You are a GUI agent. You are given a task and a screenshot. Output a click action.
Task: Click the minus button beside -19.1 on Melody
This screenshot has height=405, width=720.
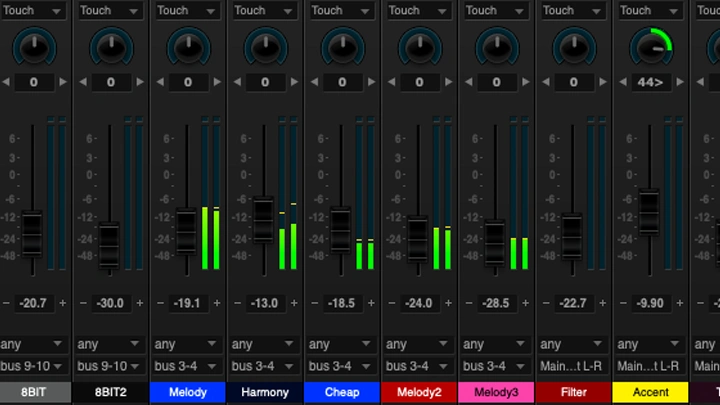point(160,303)
